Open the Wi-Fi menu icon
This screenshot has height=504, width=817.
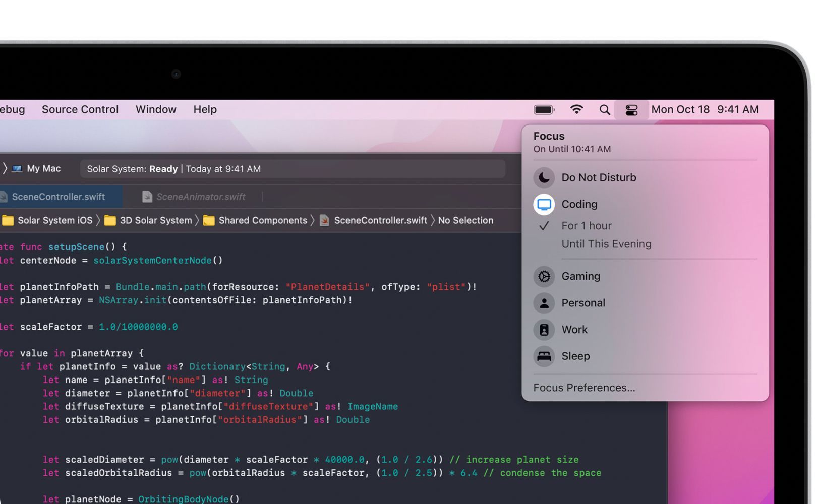click(576, 109)
